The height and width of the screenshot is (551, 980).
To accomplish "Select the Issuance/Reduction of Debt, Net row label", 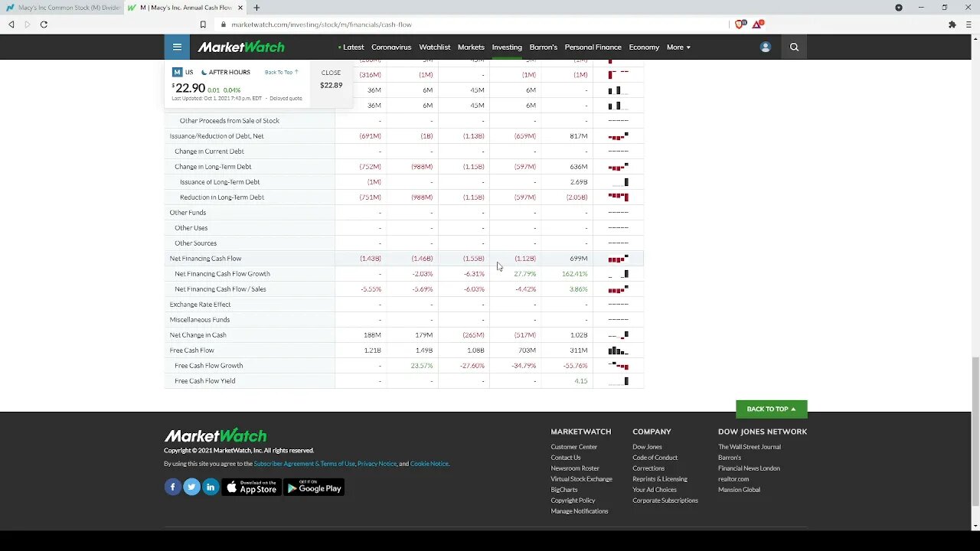I will [217, 136].
